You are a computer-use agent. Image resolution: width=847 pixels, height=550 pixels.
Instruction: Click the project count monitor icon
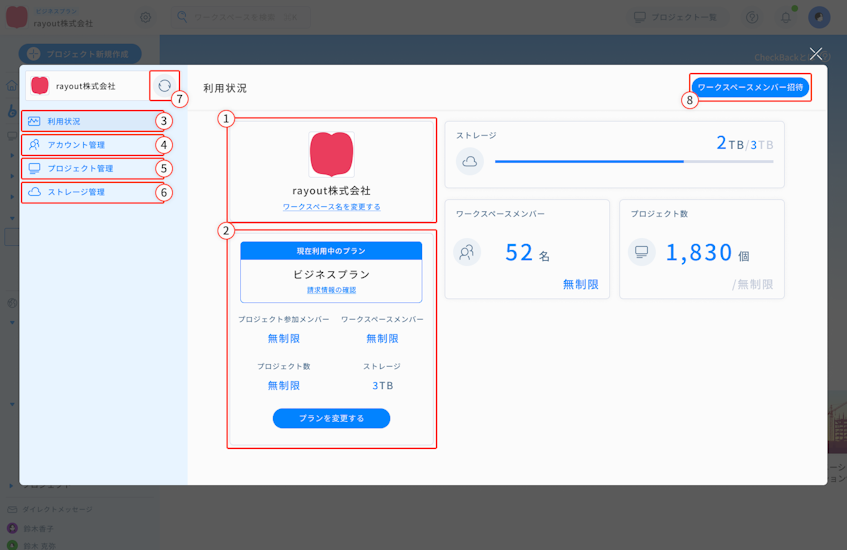(642, 252)
